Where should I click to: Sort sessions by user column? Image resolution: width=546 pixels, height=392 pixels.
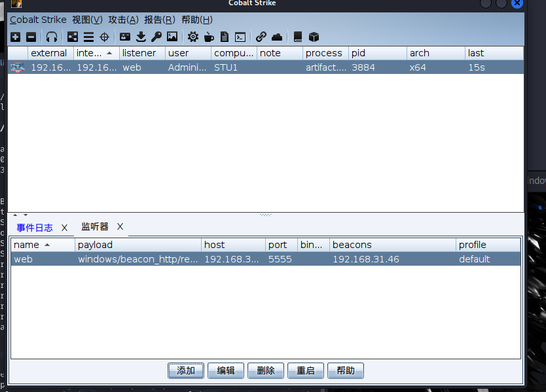click(189, 53)
